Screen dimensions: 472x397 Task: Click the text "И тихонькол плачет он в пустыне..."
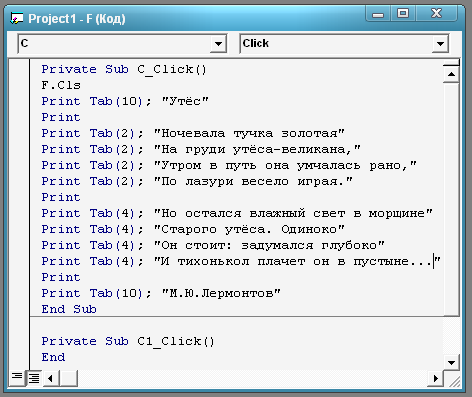(x=297, y=261)
